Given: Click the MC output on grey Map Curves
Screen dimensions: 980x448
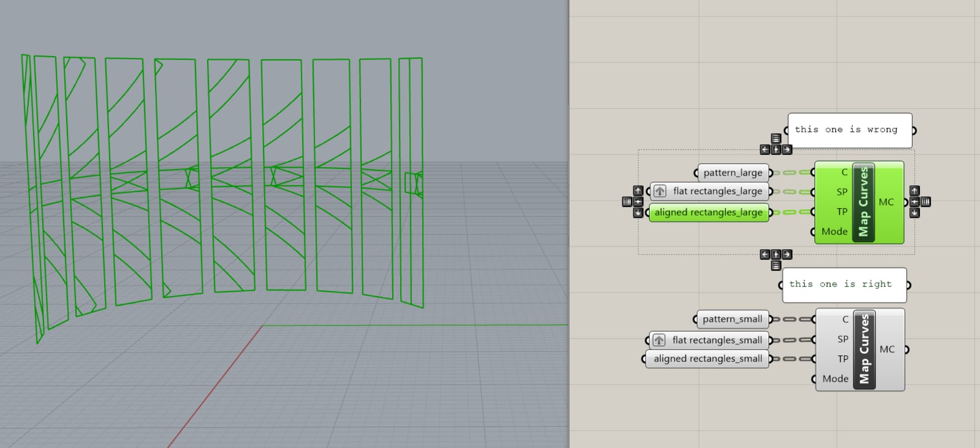Looking at the screenshot, I should (887, 349).
